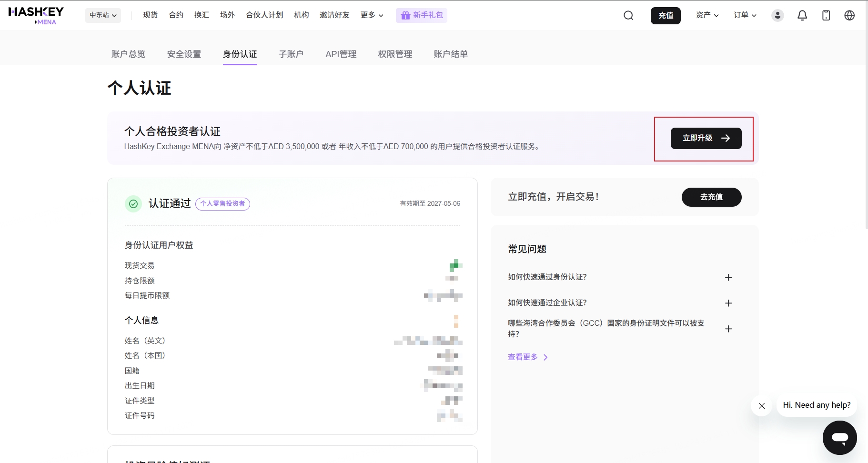
Task: Click the 新手礼包 gift button
Action: pyautogui.click(x=422, y=15)
